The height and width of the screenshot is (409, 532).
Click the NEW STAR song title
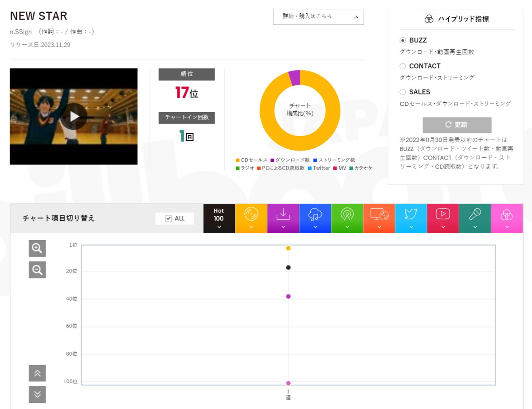coord(39,16)
